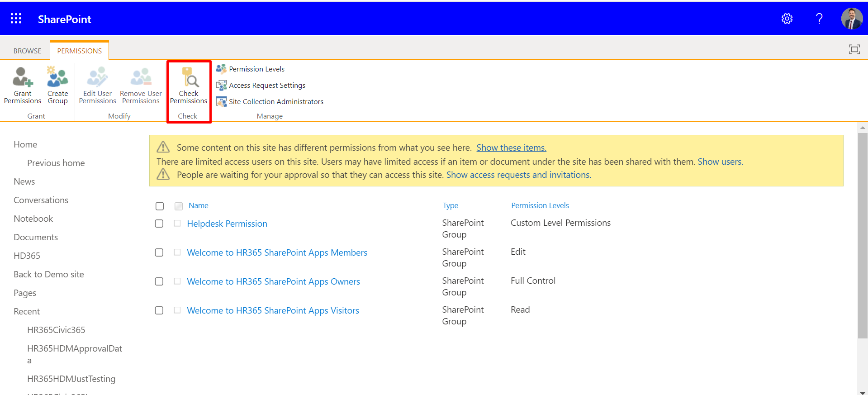Open the settings gear icon
The width and height of the screenshot is (868, 395).
787,19
